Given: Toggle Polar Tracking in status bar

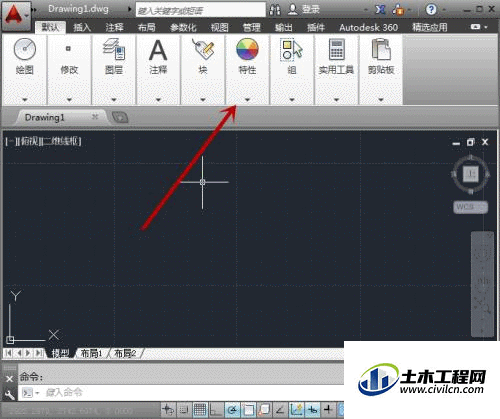Looking at the screenshot, I should (x=232, y=409).
